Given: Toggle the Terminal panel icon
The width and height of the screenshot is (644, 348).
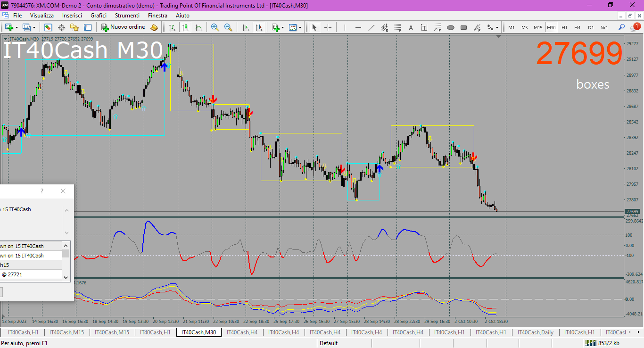Looking at the screenshot, I should coord(88,27).
